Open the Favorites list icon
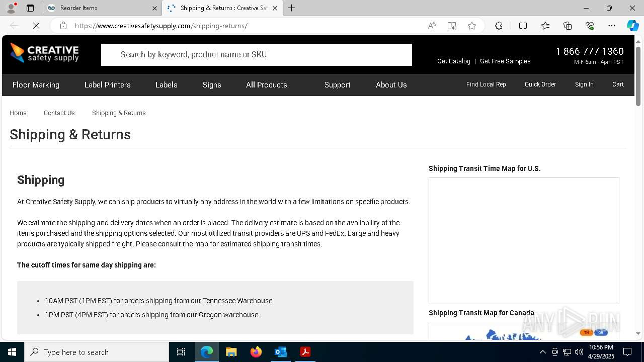Screen dimensions: 644x362 tap(545, 26)
